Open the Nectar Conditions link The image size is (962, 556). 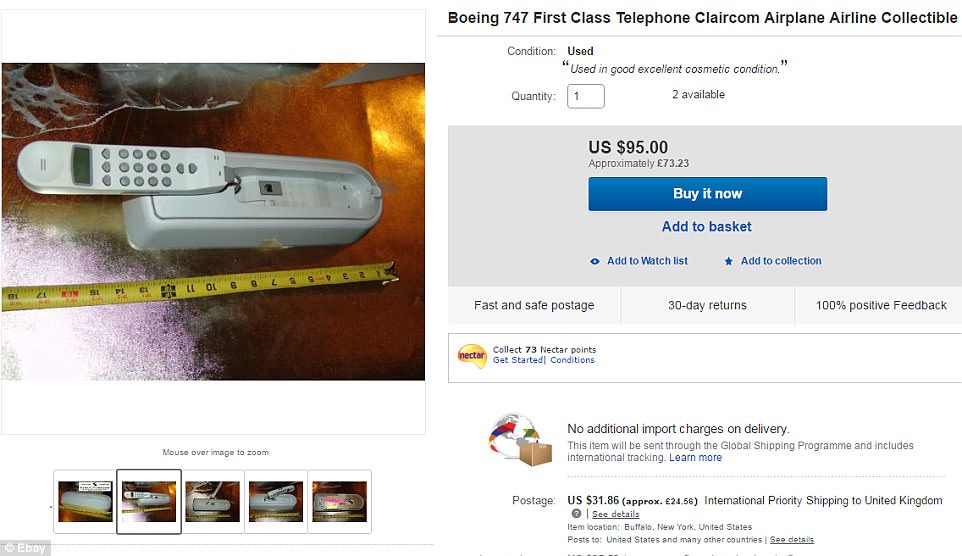572,360
